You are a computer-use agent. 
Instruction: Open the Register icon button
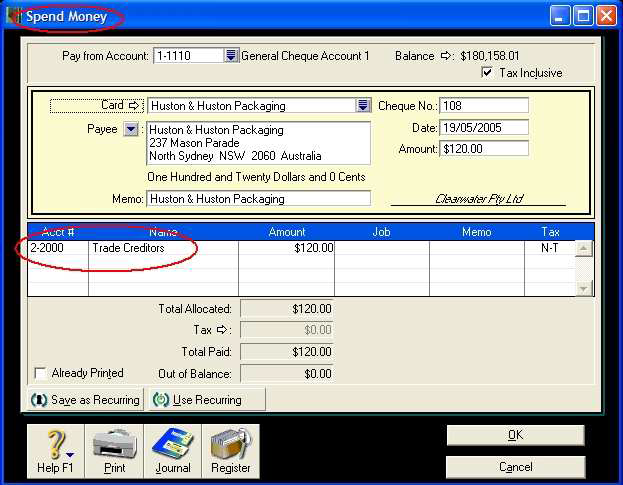point(231,451)
